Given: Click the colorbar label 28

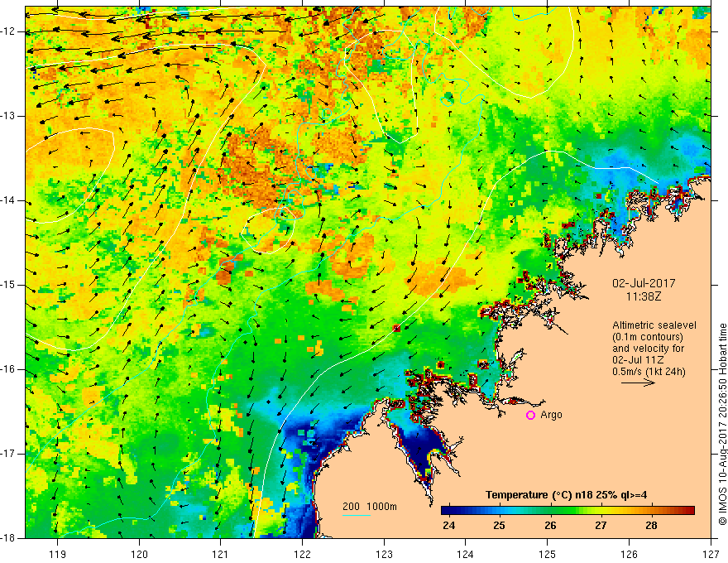Looking at the screenshot, I should point(651,526).
